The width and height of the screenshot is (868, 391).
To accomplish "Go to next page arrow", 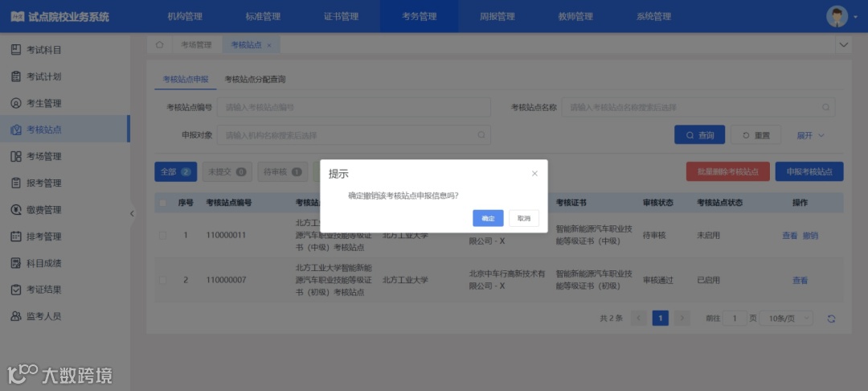I will click(x=682, y=318).
